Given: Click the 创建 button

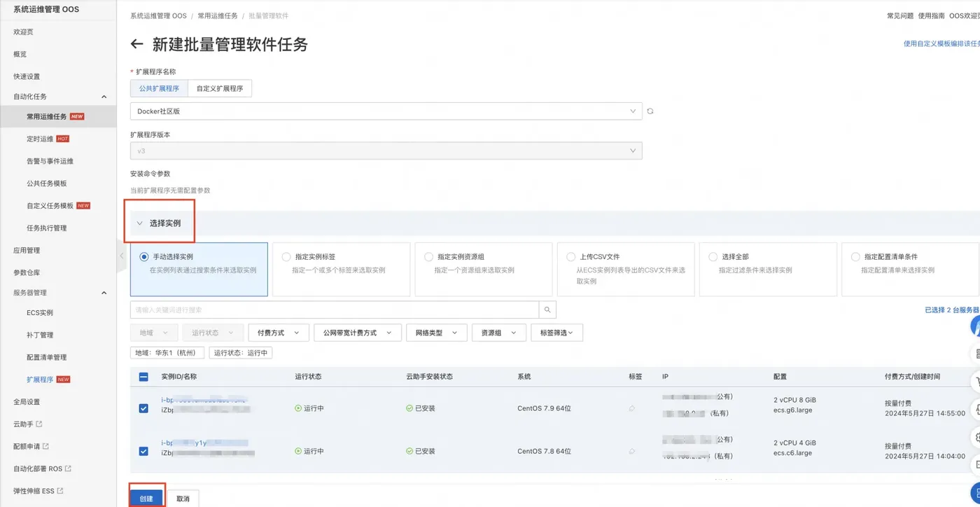Looking at the screenshot, I should coord(146,499).
